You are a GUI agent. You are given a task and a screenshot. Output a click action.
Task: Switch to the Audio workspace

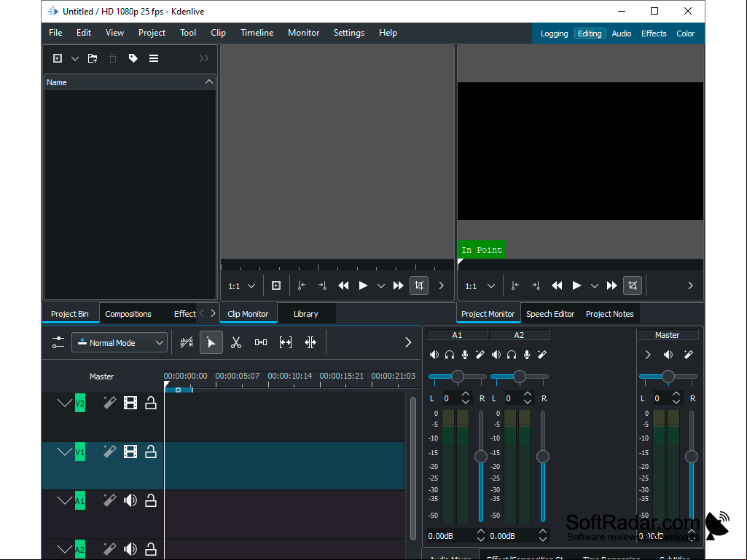(621, 33)
